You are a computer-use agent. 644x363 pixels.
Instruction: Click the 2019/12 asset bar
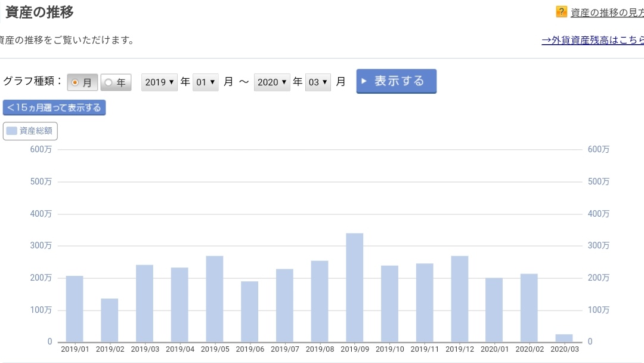point(460,299)
